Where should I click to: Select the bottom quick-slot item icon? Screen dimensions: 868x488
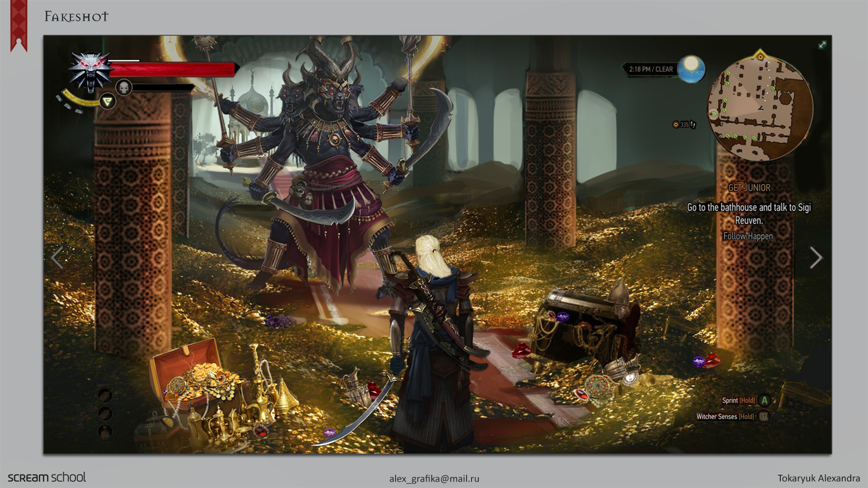coord(105,432)
